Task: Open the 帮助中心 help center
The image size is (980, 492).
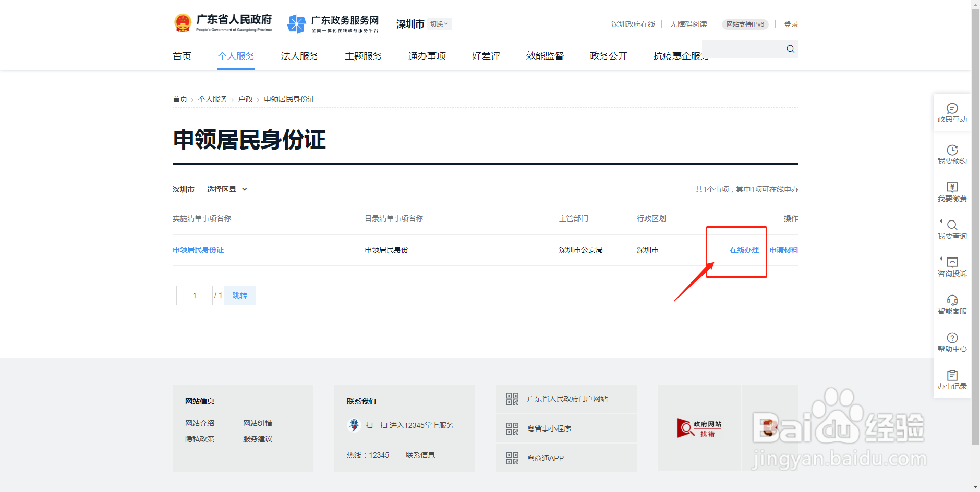Action: click(952, 341)
